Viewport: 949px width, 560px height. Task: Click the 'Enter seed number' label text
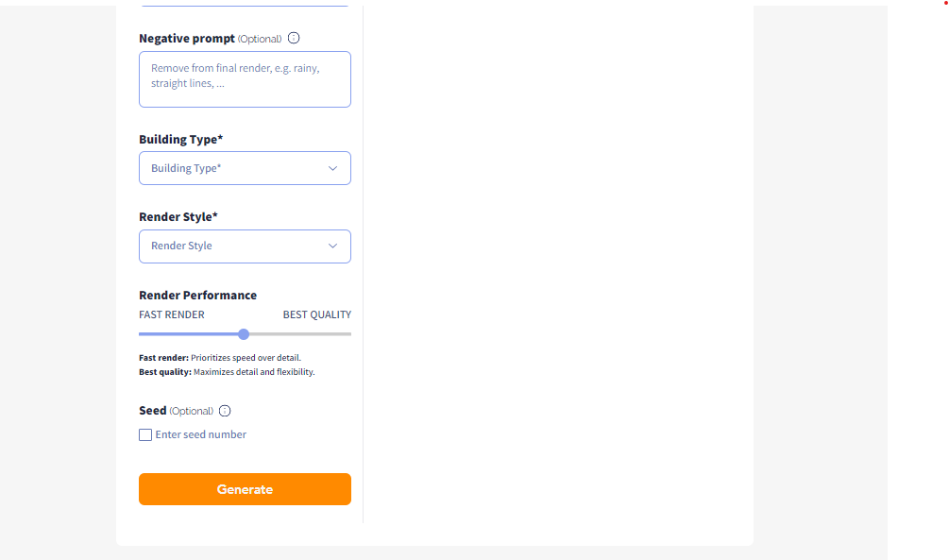[x=201, y=435]
